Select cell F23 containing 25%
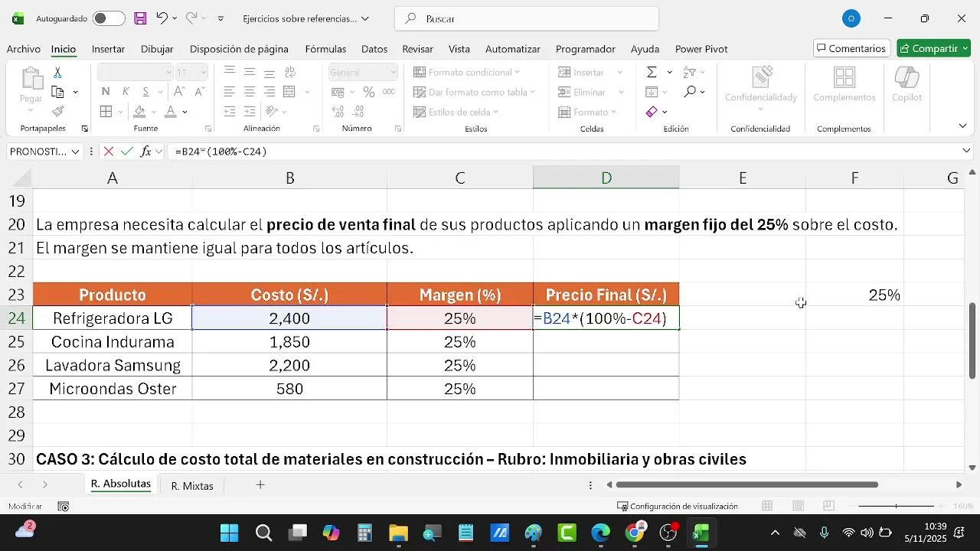 coord(854,295)
